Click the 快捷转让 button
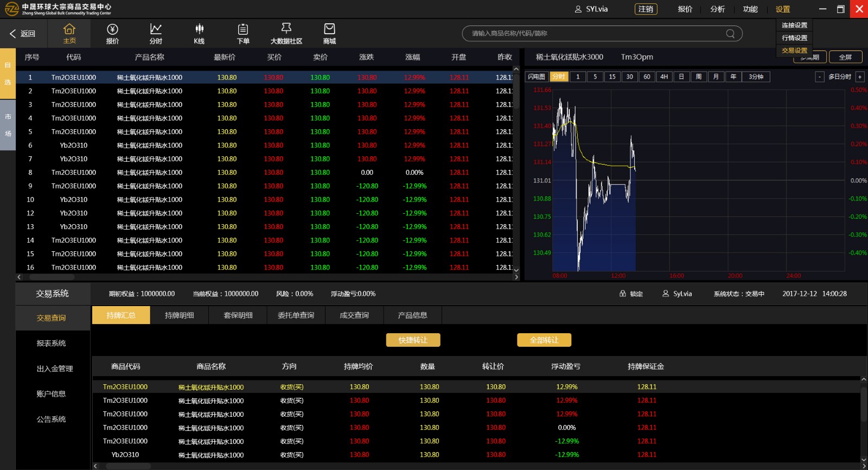Screen dimensions: 868x470 point(413,340)
